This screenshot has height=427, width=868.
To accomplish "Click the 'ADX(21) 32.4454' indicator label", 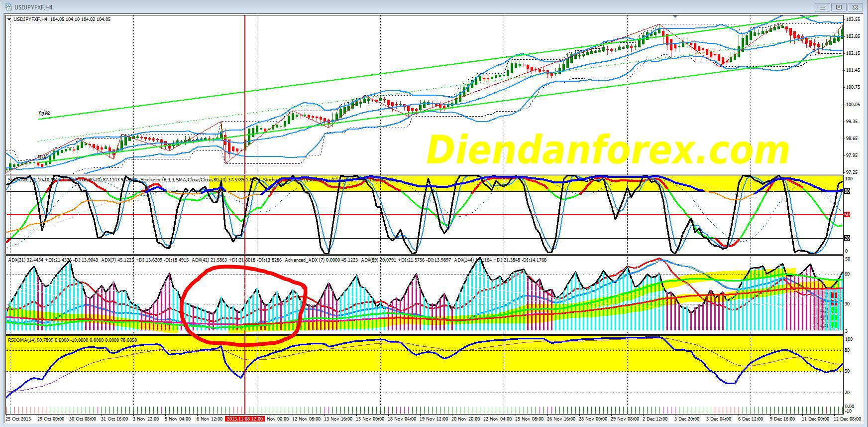I will (x=25, y=260).
